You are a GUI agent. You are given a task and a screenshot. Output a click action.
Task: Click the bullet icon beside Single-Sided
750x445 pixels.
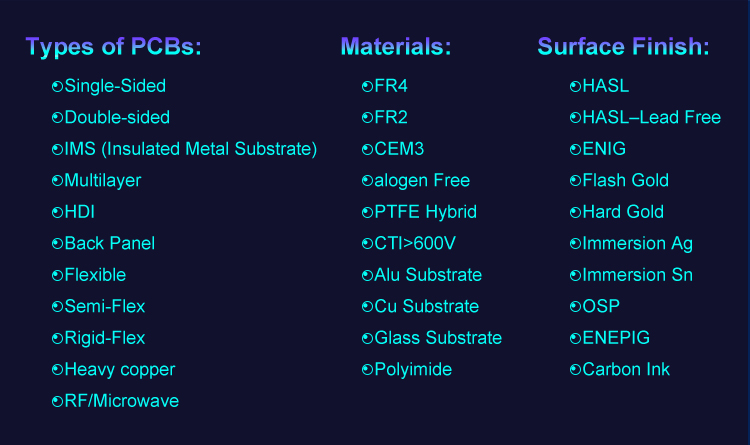pyautogui.click(x=57, y=87)
